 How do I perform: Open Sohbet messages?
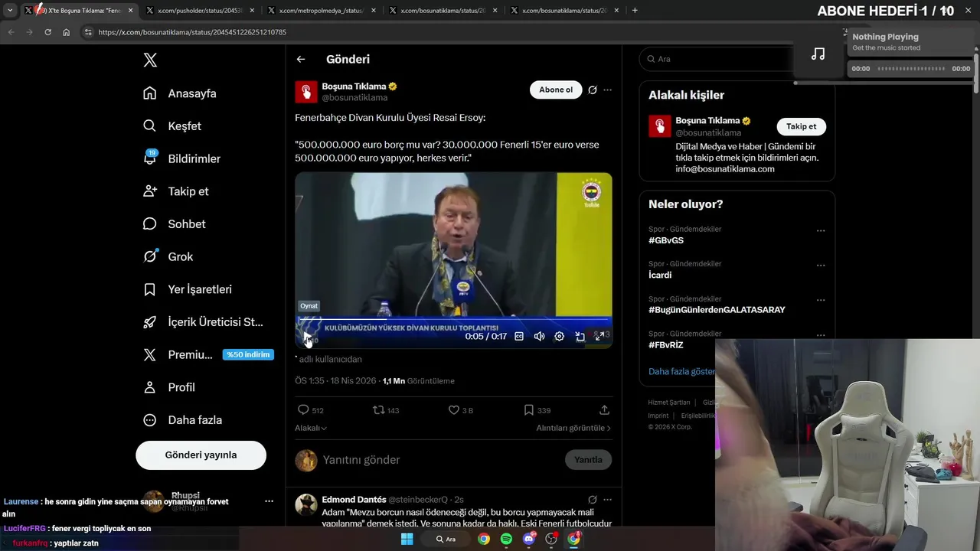coord(175,224)
